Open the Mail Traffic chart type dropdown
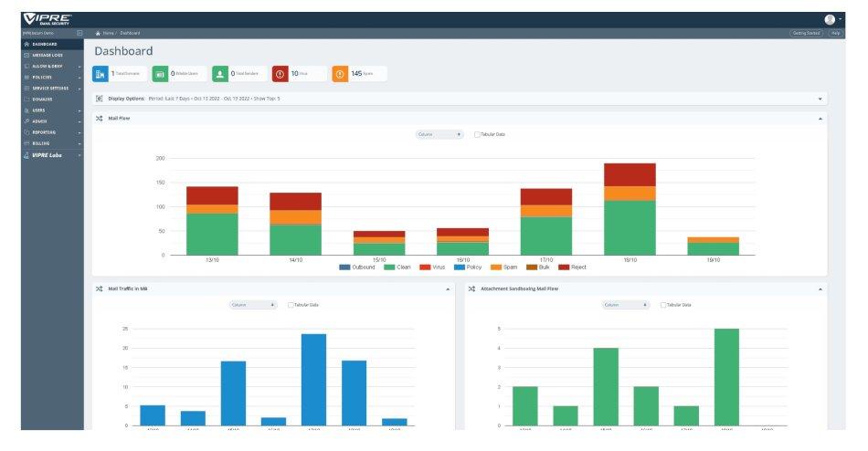868x451 pixels. pos(253,305)
